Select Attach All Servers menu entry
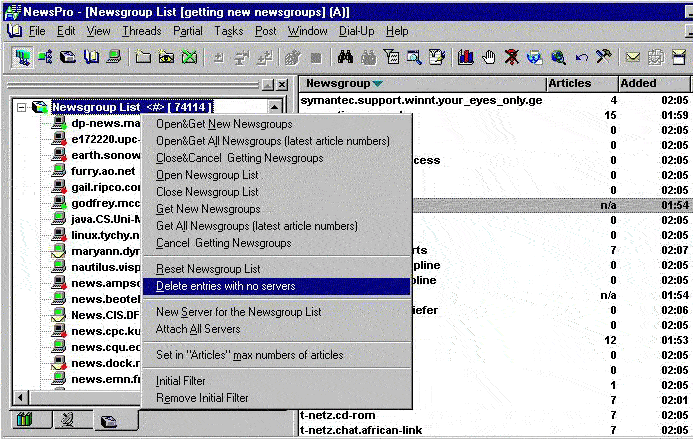The height and width of the screenshot is (439, 693). [277, 329]
